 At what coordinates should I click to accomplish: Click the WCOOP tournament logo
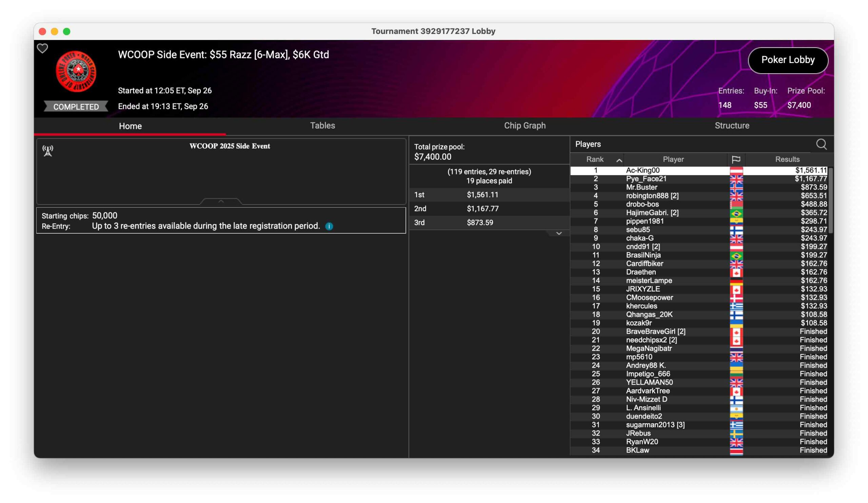[76, 71]
